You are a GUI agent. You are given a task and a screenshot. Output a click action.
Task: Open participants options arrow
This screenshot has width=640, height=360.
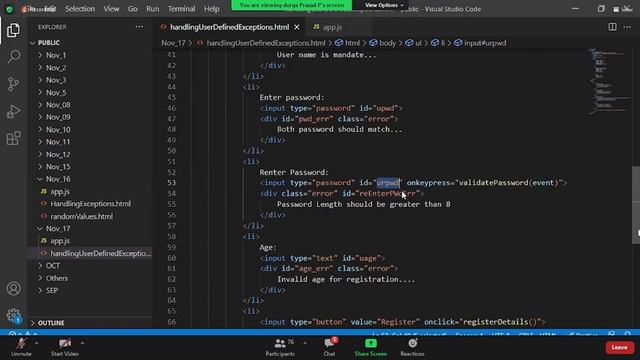304,343
